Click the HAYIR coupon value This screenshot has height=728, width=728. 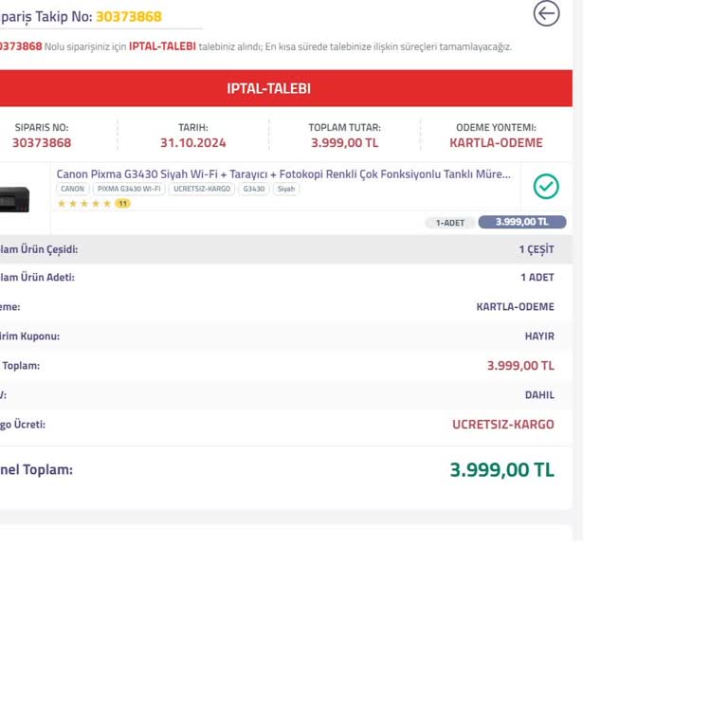[x=539, y=337]
